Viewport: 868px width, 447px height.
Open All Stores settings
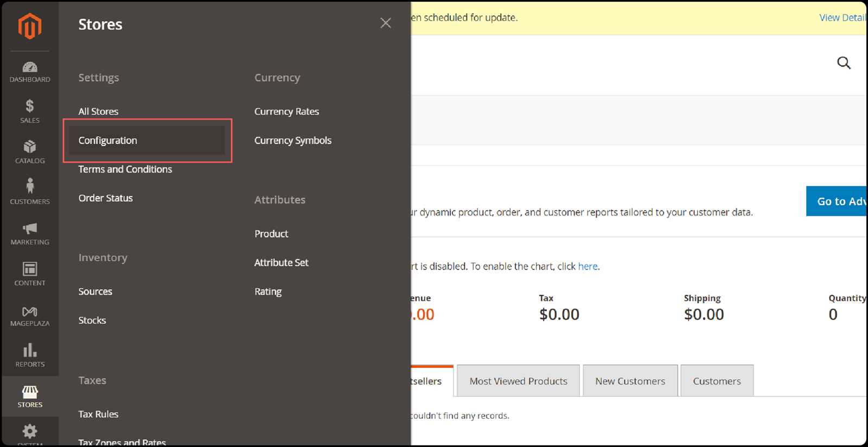tap(98, 111)
